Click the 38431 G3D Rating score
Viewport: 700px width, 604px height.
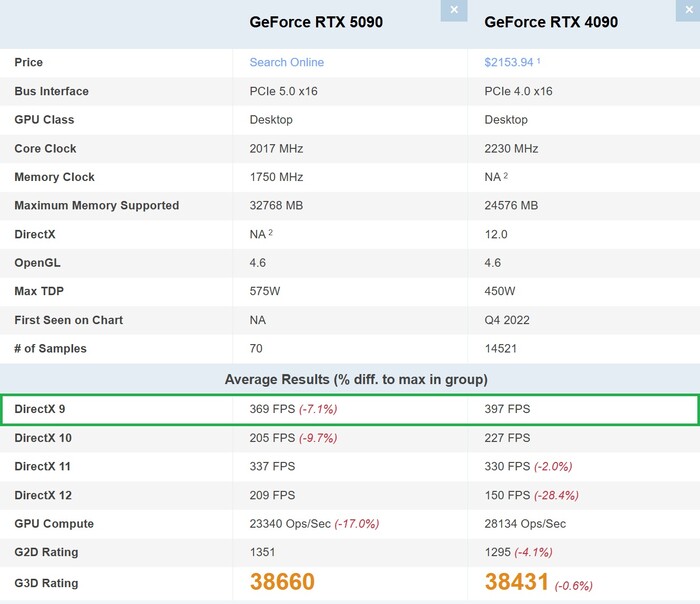click(517, 583)
